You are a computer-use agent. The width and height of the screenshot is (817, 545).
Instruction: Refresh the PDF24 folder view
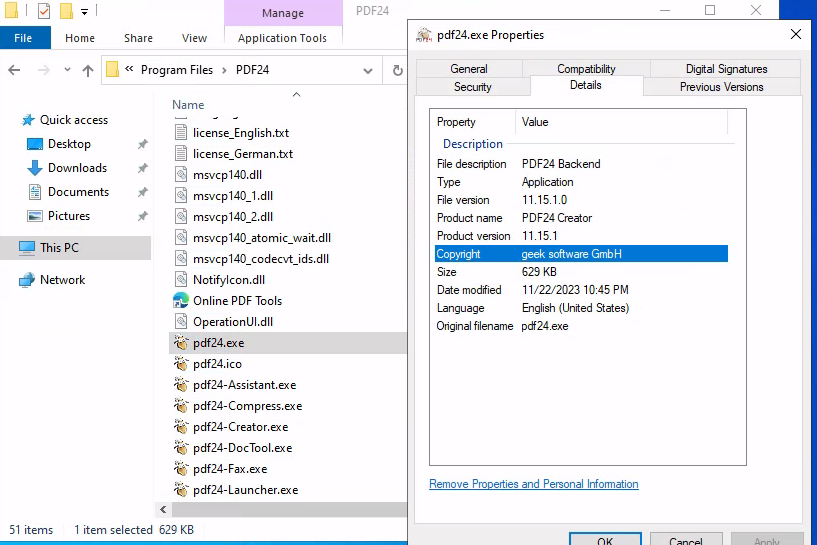point(397,70)
